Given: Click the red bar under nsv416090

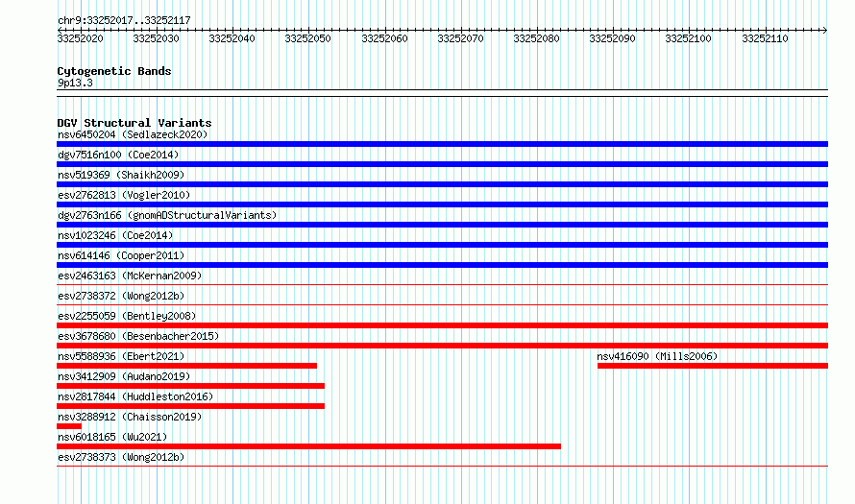Looking at the screenshot, I should tap(713, 366).
